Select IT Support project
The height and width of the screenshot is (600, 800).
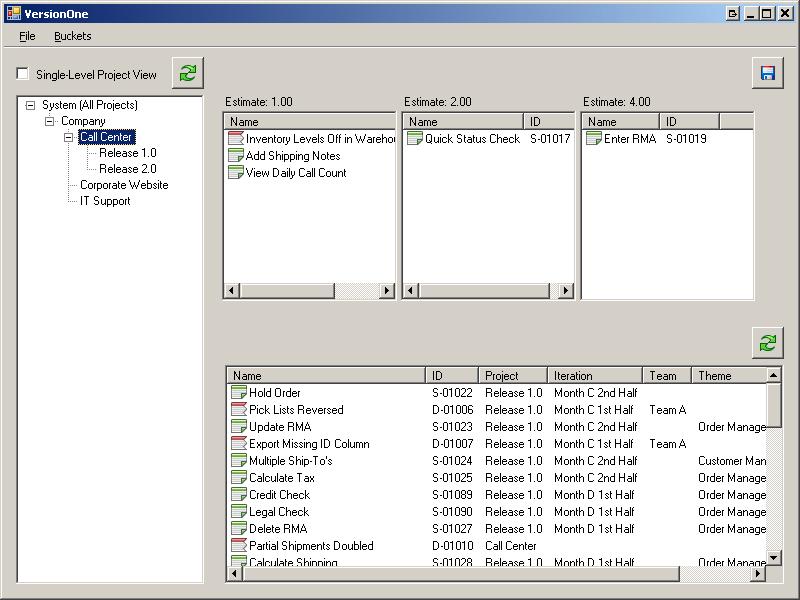[105, 201]
